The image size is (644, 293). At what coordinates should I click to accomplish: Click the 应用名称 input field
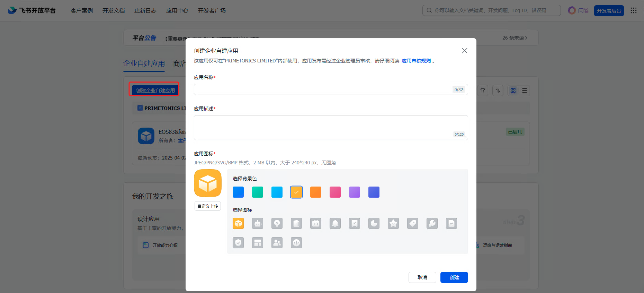[x=323, y=89]
